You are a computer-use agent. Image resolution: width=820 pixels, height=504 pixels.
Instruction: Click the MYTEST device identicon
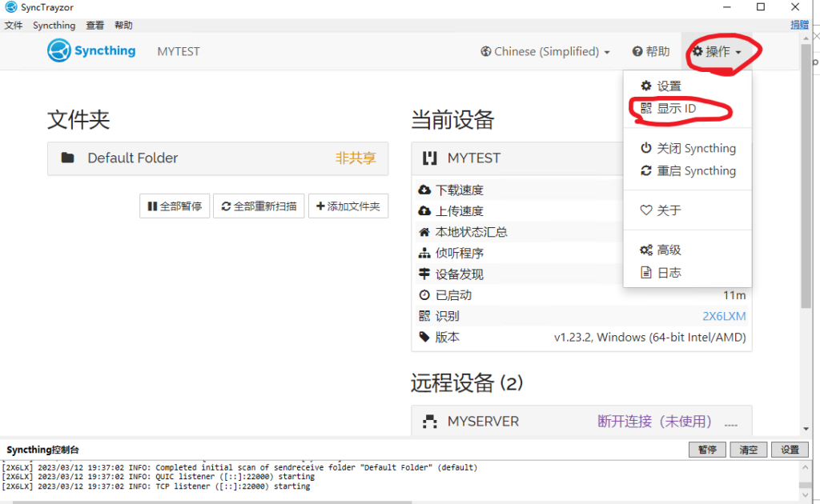tap(429, 158)
